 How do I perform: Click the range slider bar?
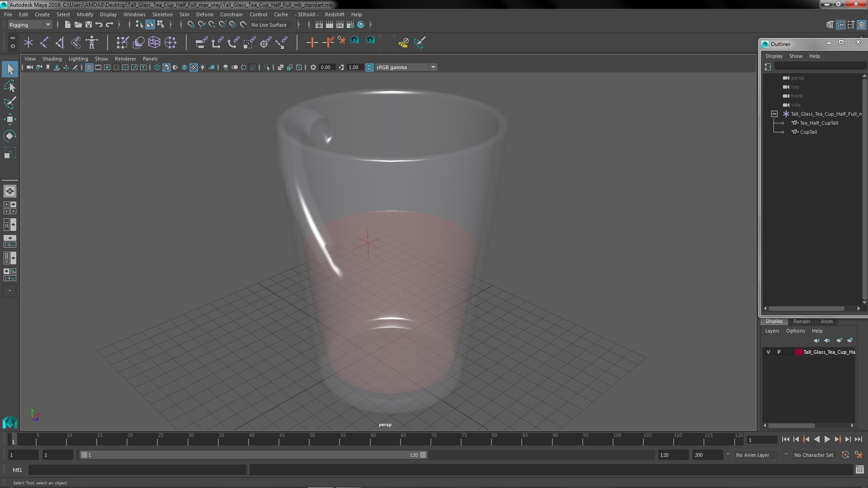pyautogui.click(x=253, y=455)
